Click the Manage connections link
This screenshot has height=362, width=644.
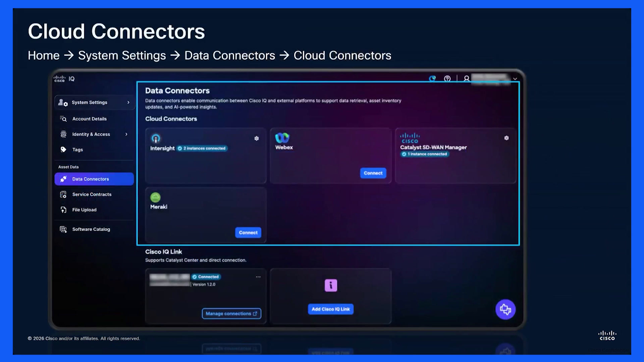(x=231, y=314)
